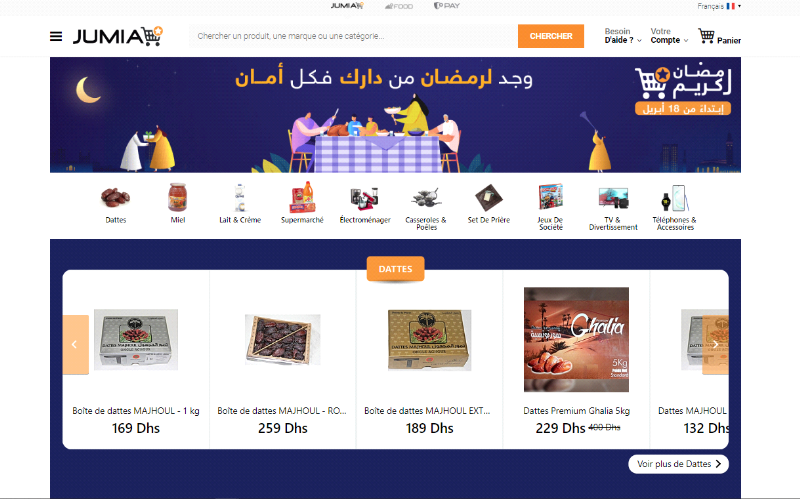Switch to the Jumia Pay tab
This screenshot has width=800, height=499.
pyautogui.click(x=446, y=6)
